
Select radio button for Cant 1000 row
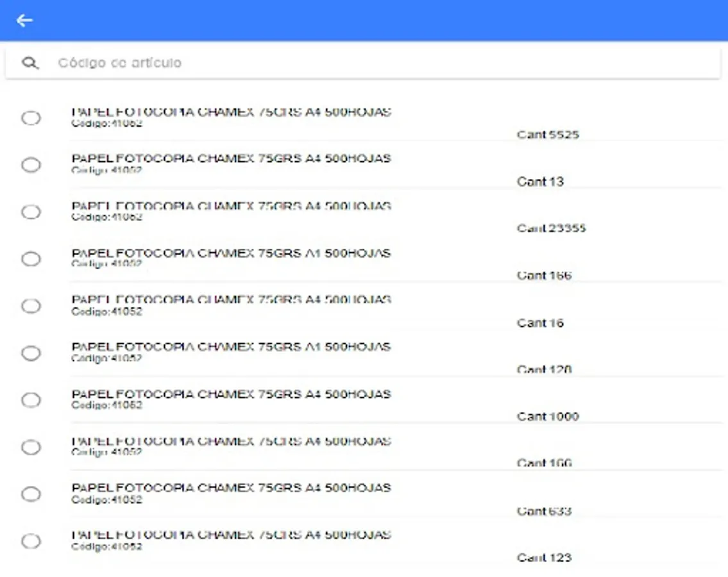[31, 400]
